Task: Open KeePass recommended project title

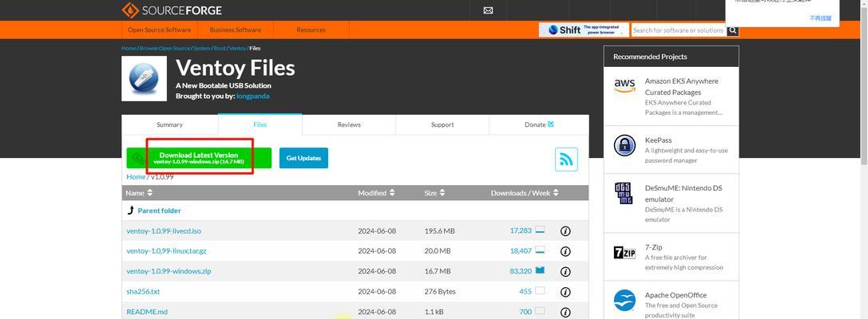Action: (x=658, y=140)
